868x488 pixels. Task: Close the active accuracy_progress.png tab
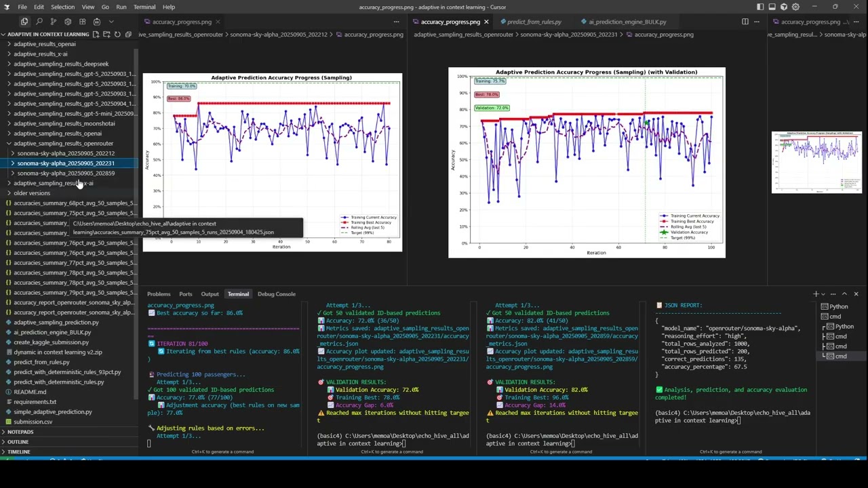click(x=486, y=22)
